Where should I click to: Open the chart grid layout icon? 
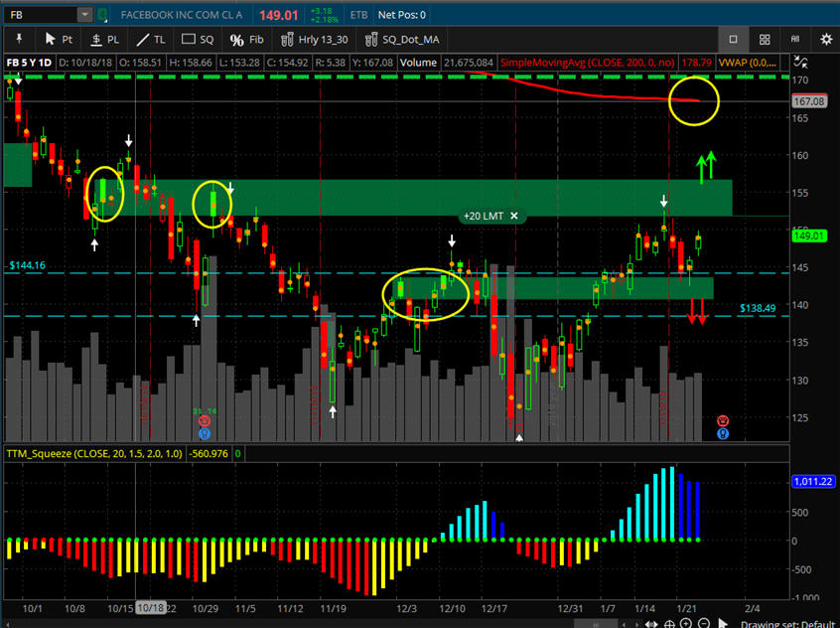[x=765, y=39]
